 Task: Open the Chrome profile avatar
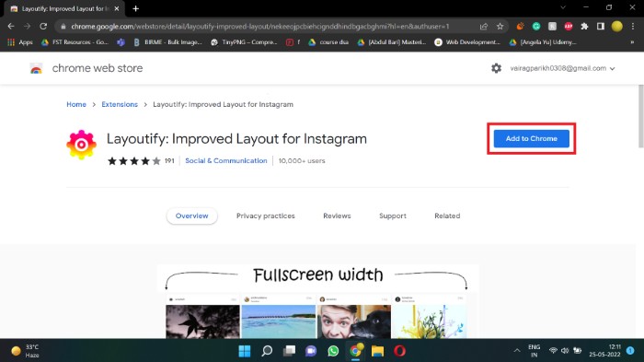pos(617,27)
